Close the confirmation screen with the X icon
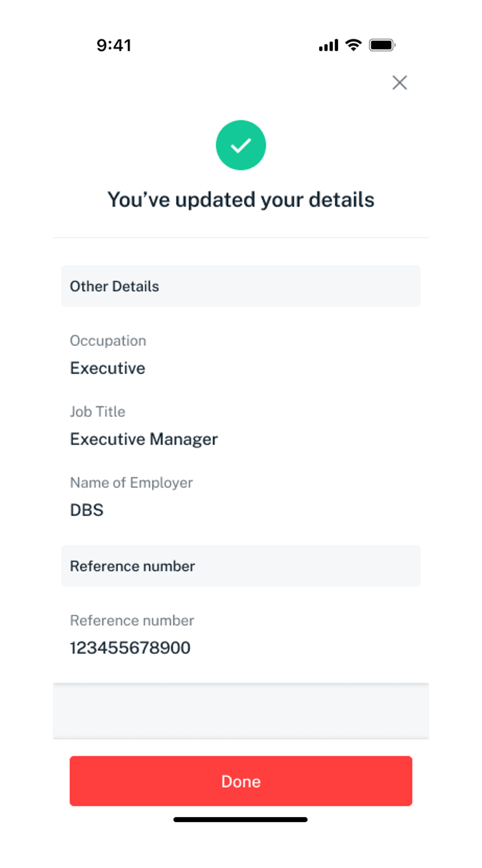Screen dimensions: 482x868 pyautogui.click(x=399, y=83)
